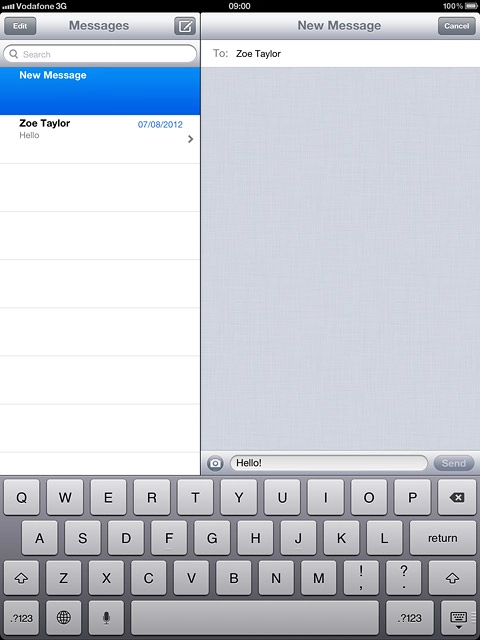This screenshot has width=480, height=640.
Task: Switch to numbers with left .?123 key
Action: 21,618
